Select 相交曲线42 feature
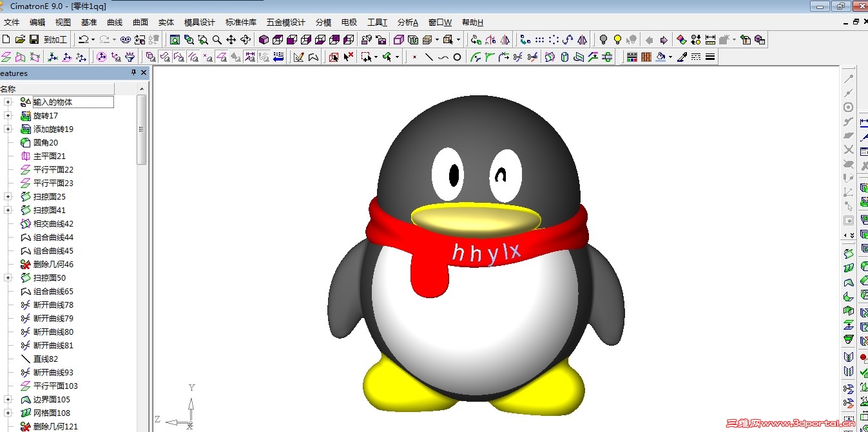The image size is (868, 432). 53,223
